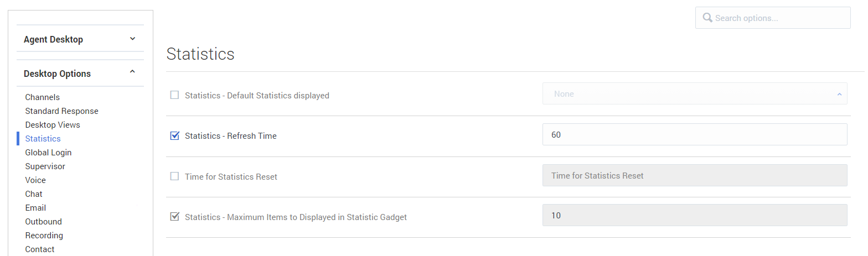Enable Default Statistics displayed checkbox

[x=175, y=95]
